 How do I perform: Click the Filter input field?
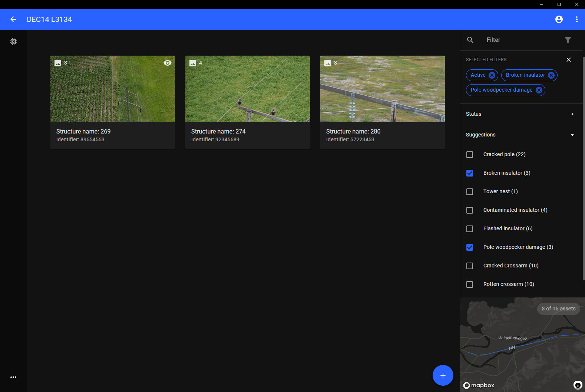(521, 40)
